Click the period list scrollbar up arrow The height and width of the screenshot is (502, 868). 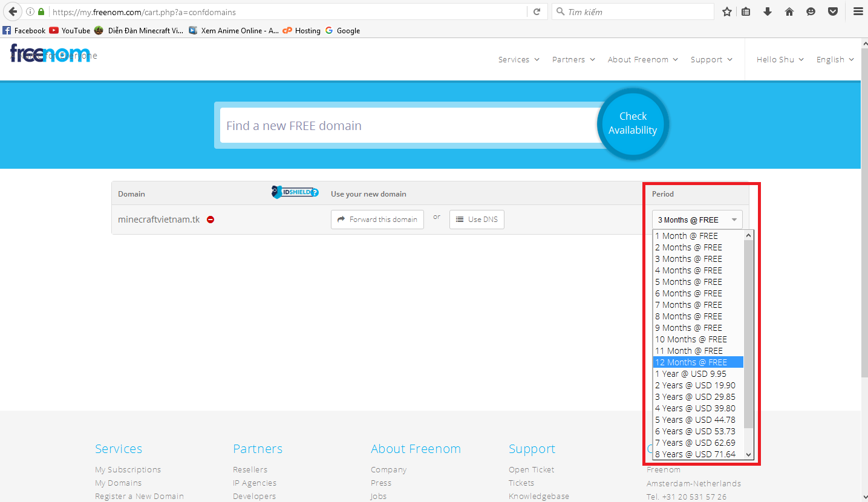[x=749, y=235]
